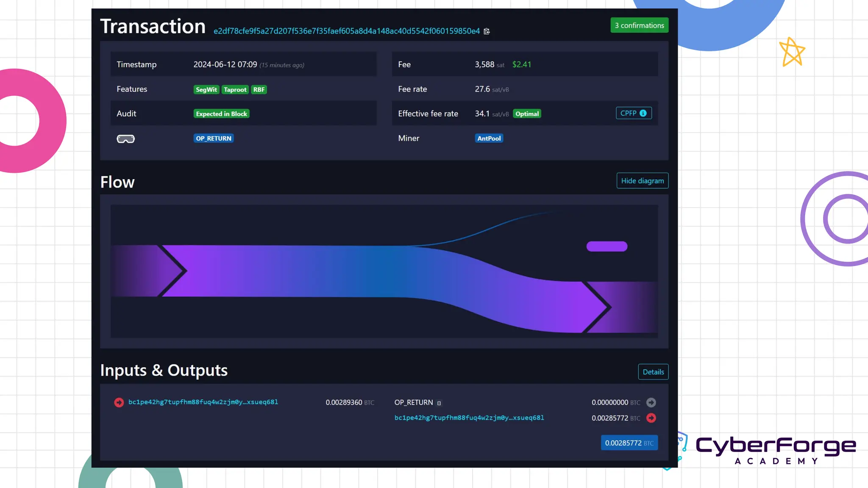The image size is (868, 488).
Task: Open the output address bc1pe42hg7 link
Action: click(x=469, y=418)
